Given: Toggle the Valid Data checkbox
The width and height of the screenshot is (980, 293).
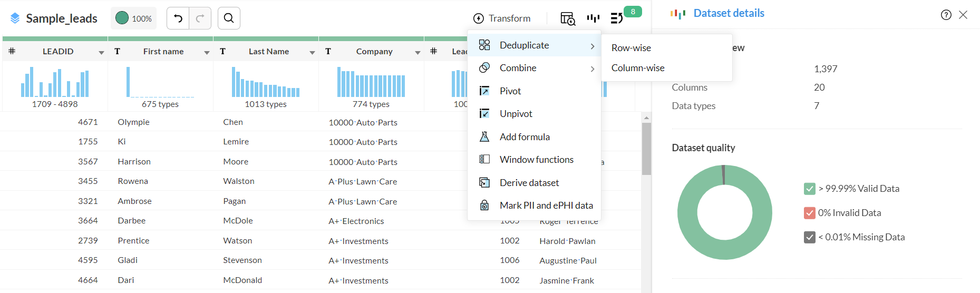Looking at the screenshot, I should 810,189.
